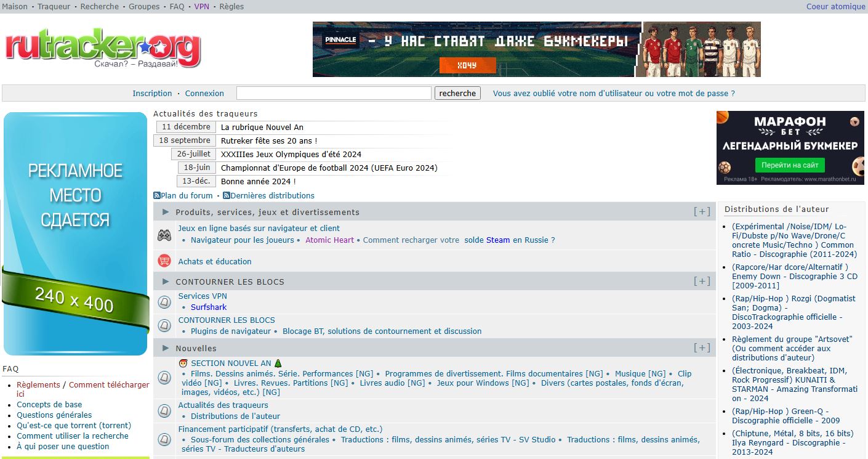Image resolution: width=868 pixels, height=459 pixels.
Task: Collapse Nouvelles using its triangle arrow
Action: [x=166, y=348]
